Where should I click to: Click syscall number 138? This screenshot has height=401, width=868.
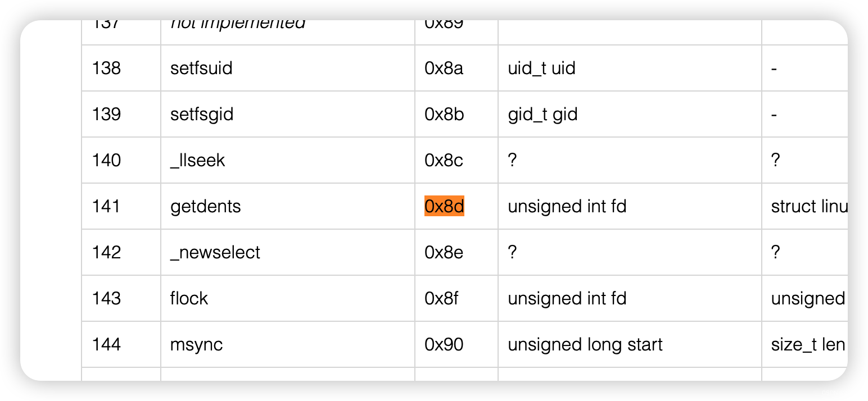[x=107, y=68]
